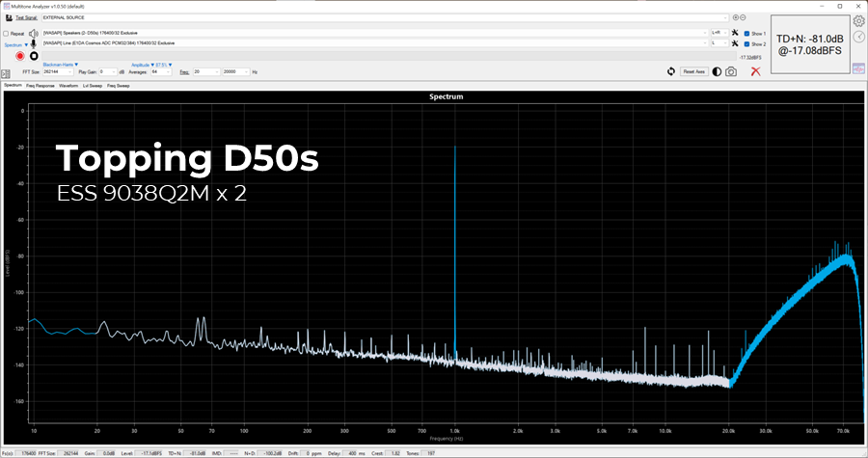Open the 87.5% overlap dropdown
The height and width of the screenshot is (458, 868).
pos(164,65)
